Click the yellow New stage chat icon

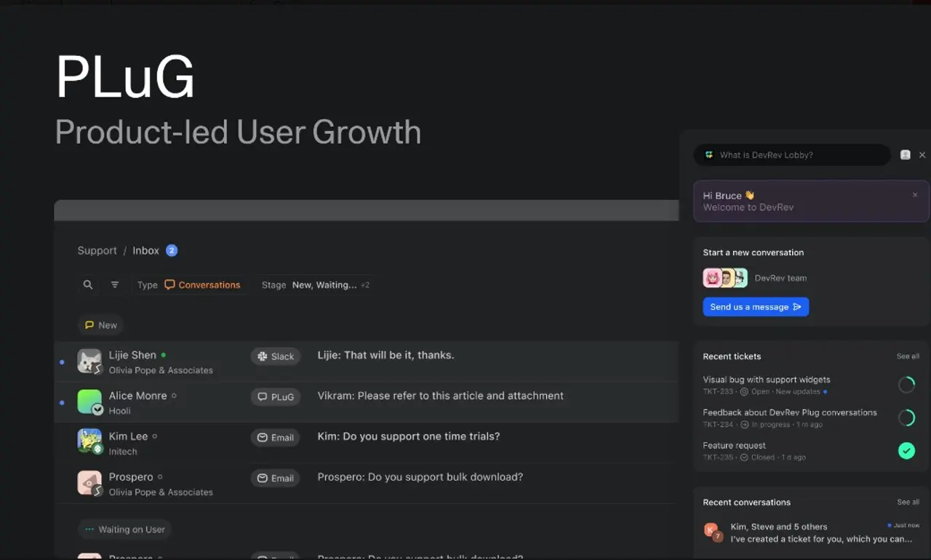coord(89,325)
